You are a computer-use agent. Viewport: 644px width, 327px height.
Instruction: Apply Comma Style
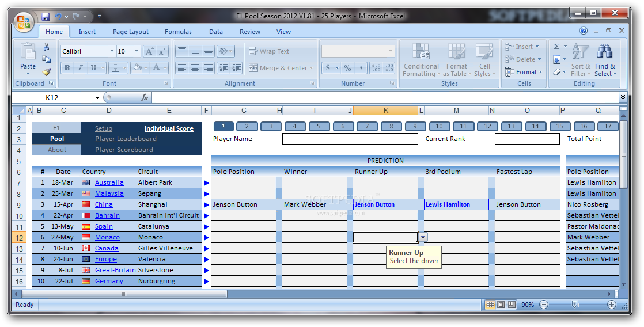pyautogui.click(x=361, y=68)
